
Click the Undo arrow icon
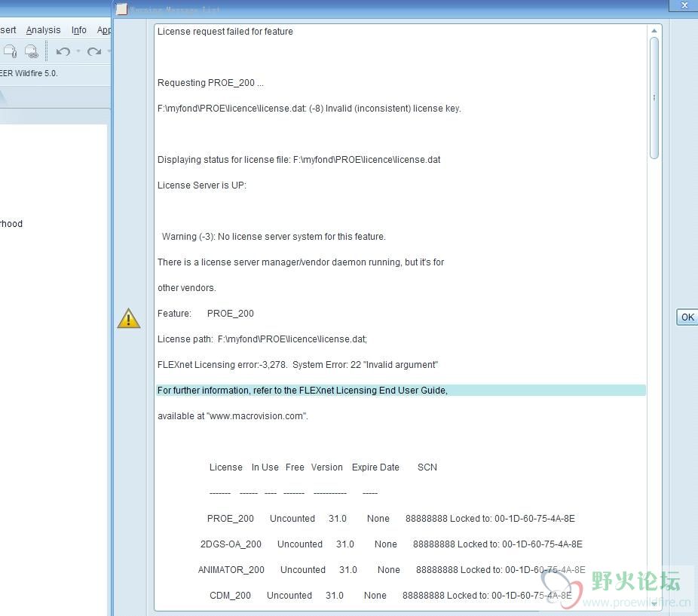pos(63,52)
